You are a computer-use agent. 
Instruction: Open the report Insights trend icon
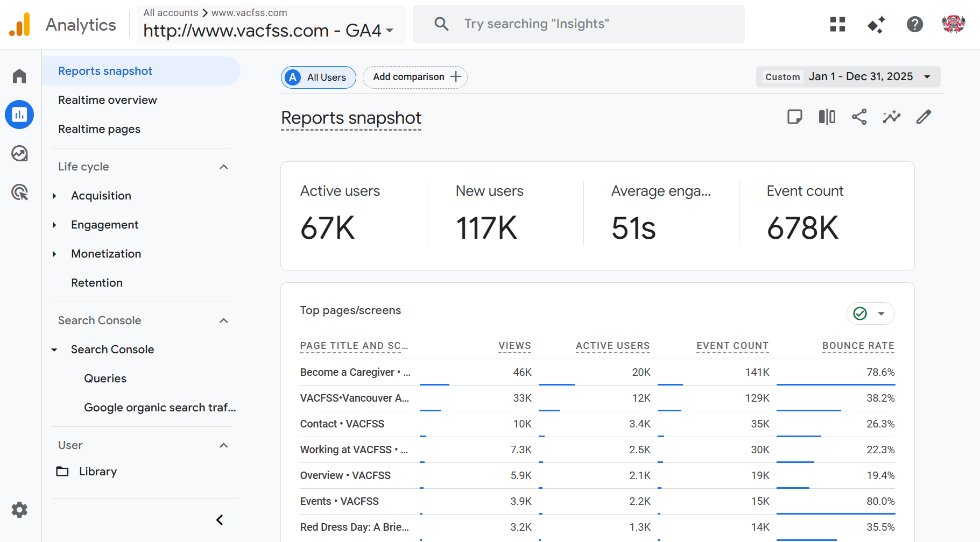(891, 117)
